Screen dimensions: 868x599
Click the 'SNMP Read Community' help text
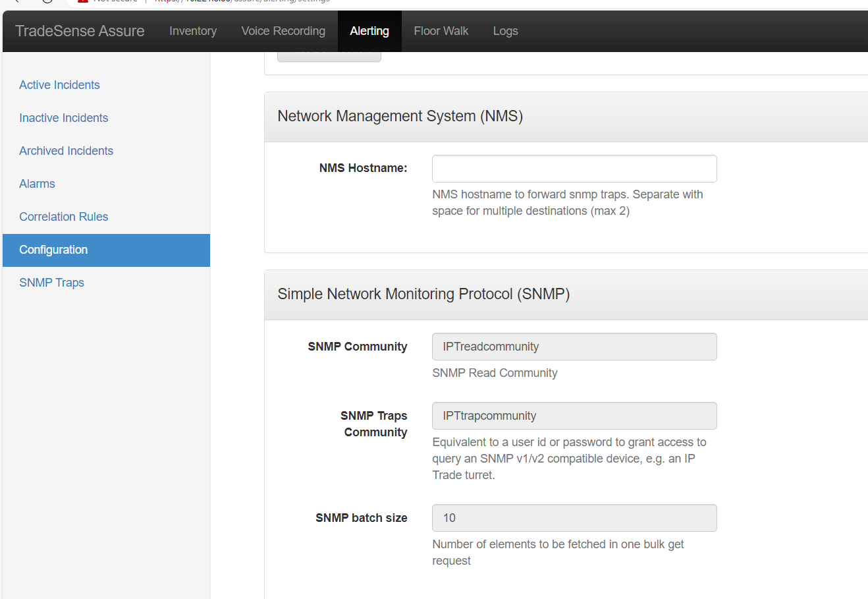(495, 373)
